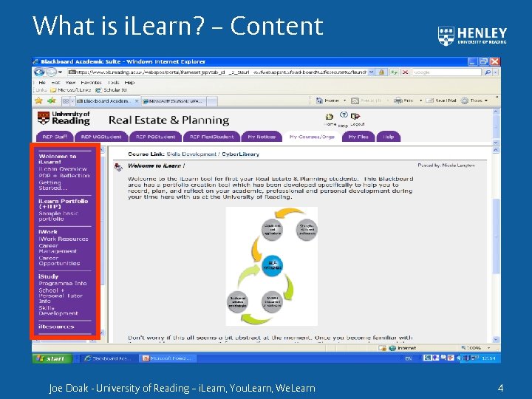
Task: Click the Read Mail toolbar icon
Action: pyautogui.click(x=429, y=100)
